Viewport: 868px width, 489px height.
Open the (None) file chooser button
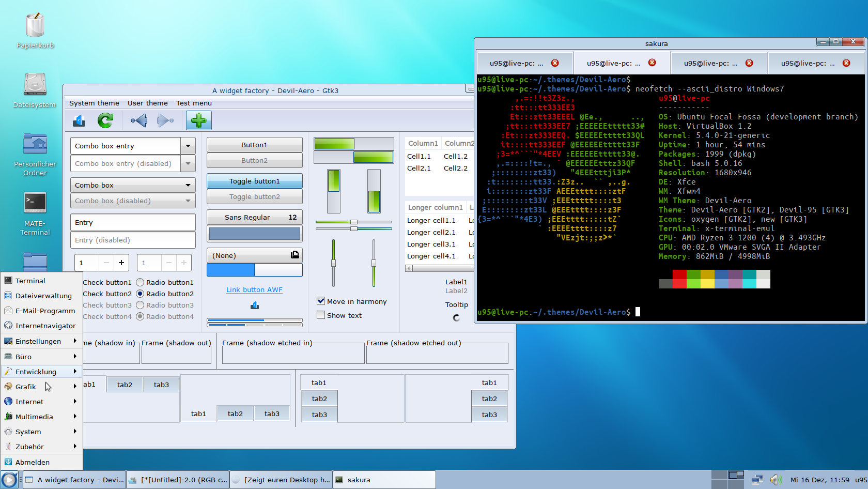coord(255,255)
